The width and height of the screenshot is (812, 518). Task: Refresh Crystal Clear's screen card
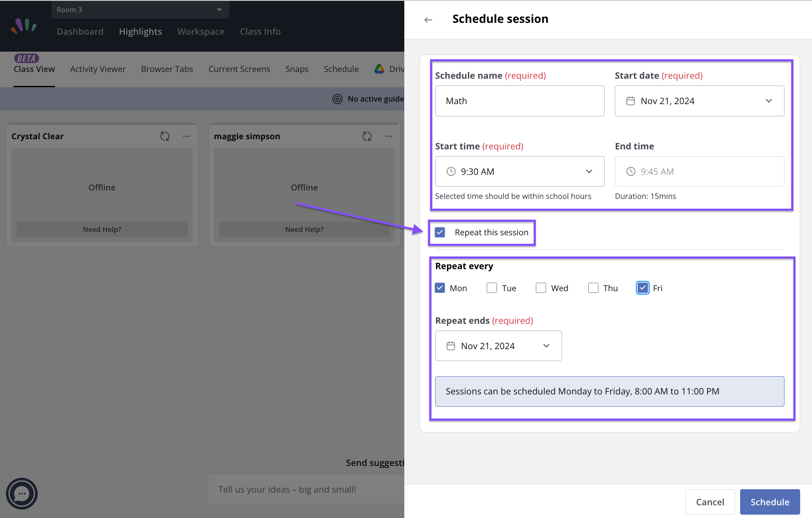165,136
